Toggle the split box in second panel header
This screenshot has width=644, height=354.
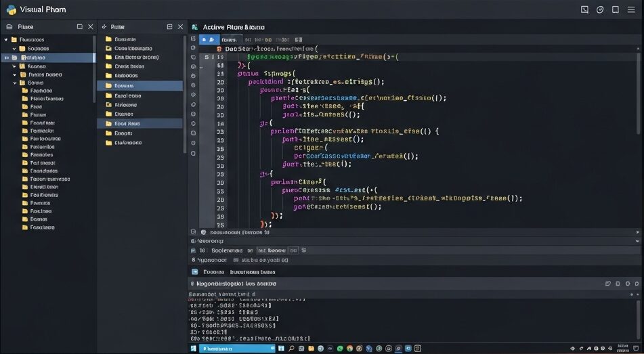169,27
